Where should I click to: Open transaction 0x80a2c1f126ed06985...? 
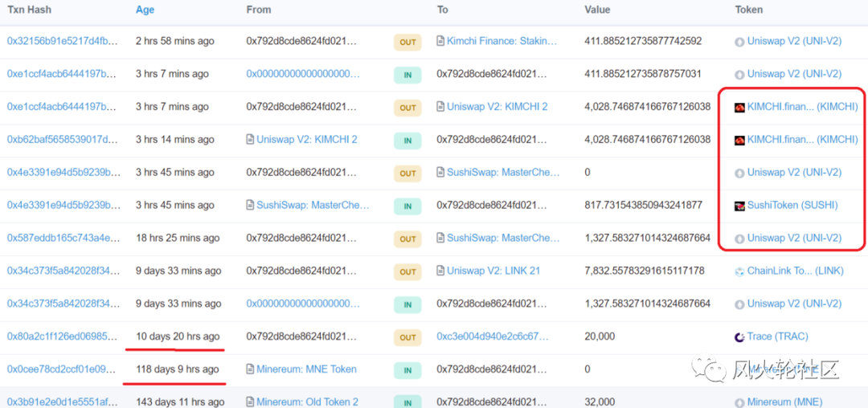pos(63,337)
